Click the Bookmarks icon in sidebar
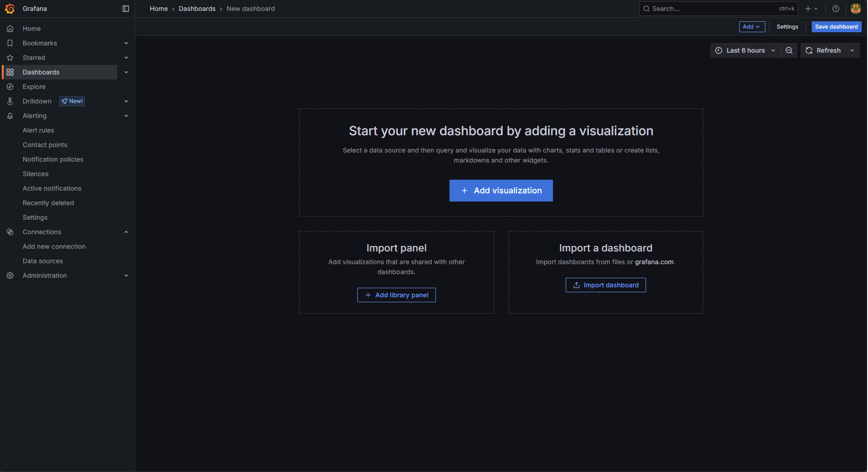 click(10, 43)
